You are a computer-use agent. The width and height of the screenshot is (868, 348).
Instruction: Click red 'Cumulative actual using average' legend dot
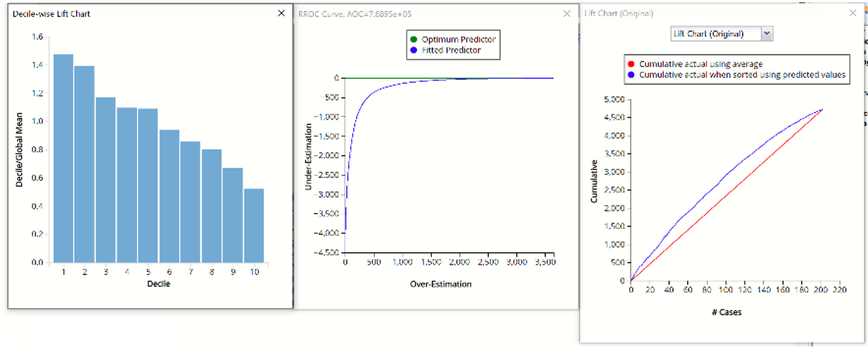pyautogui.click(x=631, y=64)
